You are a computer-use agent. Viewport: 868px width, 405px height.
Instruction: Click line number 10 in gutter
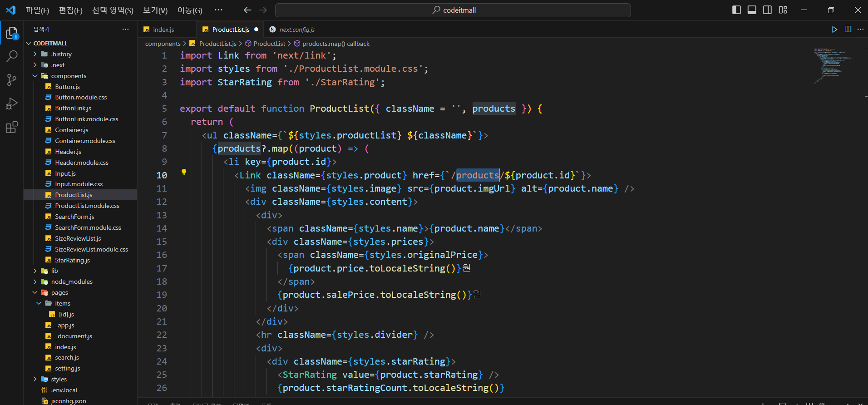pyautogui.click(x=162, y=175)
